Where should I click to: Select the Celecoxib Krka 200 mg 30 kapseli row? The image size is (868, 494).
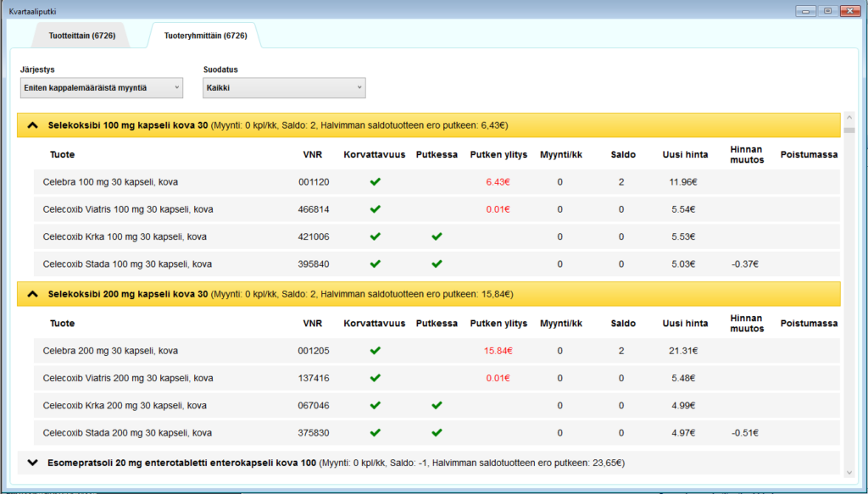437,406
